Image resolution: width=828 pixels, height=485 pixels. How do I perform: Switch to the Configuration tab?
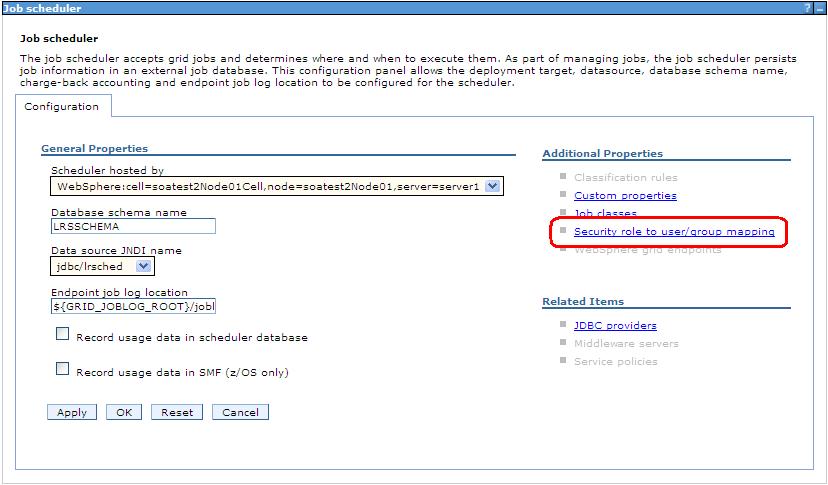tap(61, 106)
